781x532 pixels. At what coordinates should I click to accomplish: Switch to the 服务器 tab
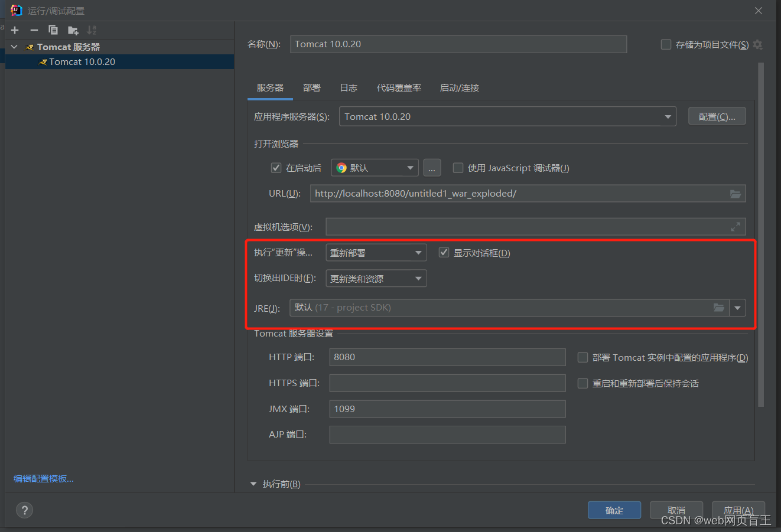click(x=270, y=88)
